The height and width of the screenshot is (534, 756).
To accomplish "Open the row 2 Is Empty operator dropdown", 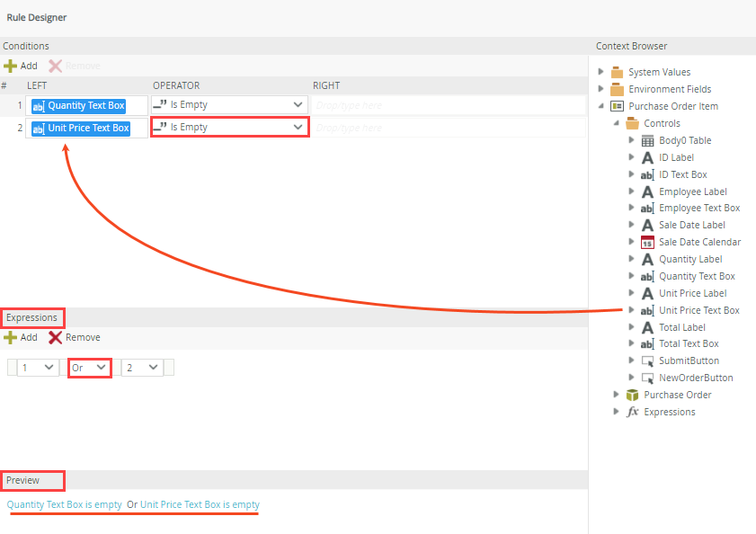I will pyautogui.click(x=229, y=128).
